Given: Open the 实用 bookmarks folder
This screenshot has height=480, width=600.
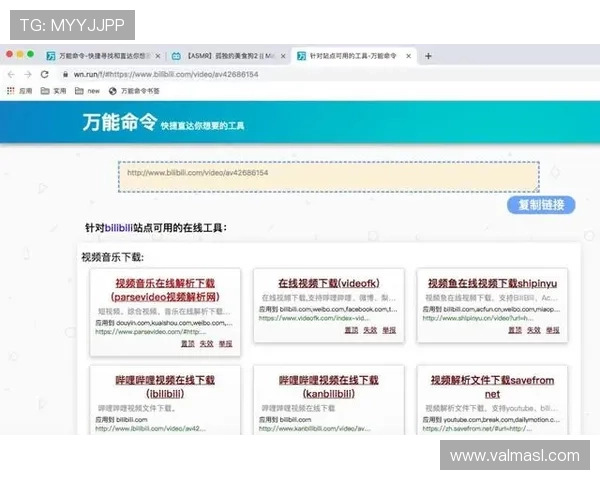Looking at the screenshot, I should [x=54, y=91].
